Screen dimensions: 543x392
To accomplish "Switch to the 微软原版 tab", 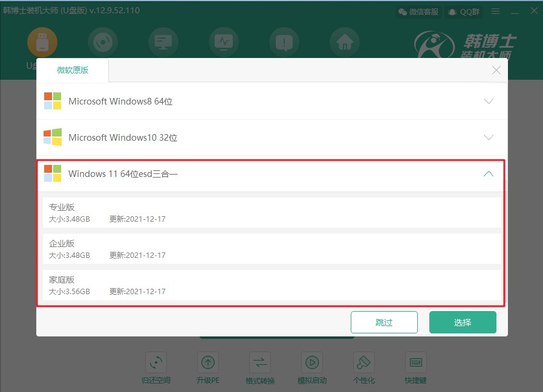I will 73,70.
